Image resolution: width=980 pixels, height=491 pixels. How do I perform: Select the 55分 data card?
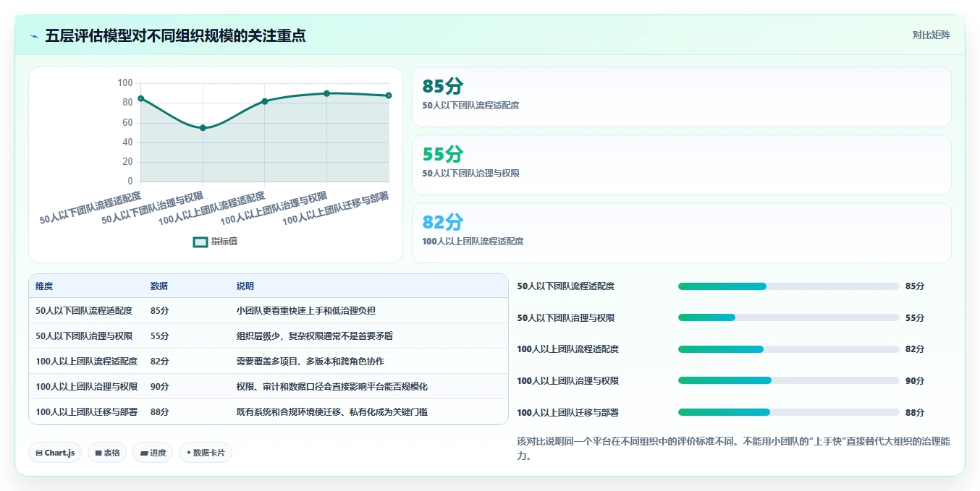tap(681, 165)
